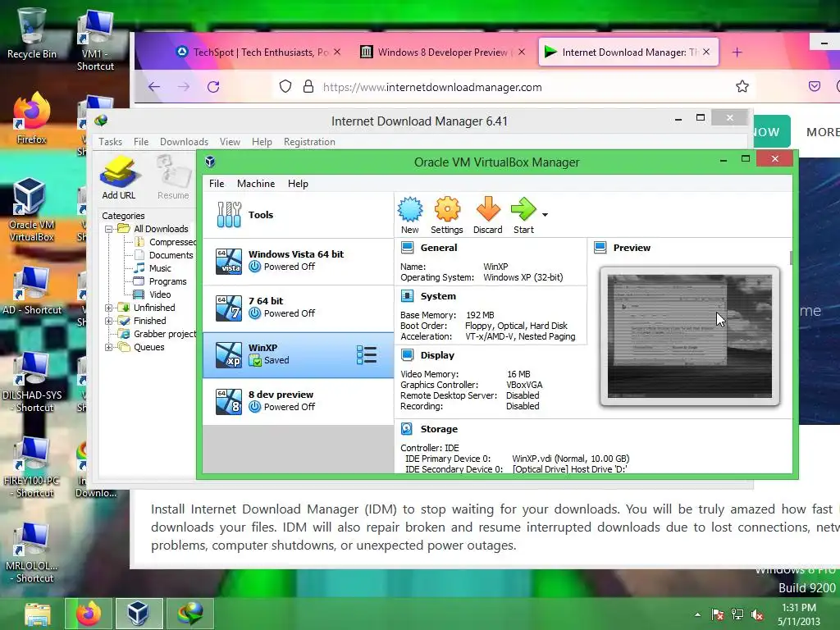The height and width of the screenshot is (630, 840).
Task: Open File Explorer from the taskbar
Action: (x=37, y=614)
